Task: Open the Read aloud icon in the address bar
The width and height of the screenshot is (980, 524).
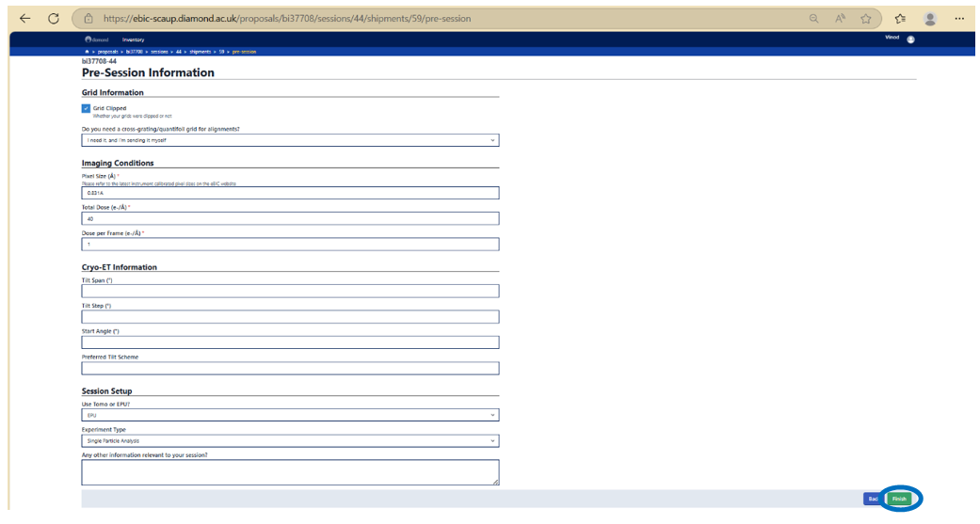Action: pos(840,19)
